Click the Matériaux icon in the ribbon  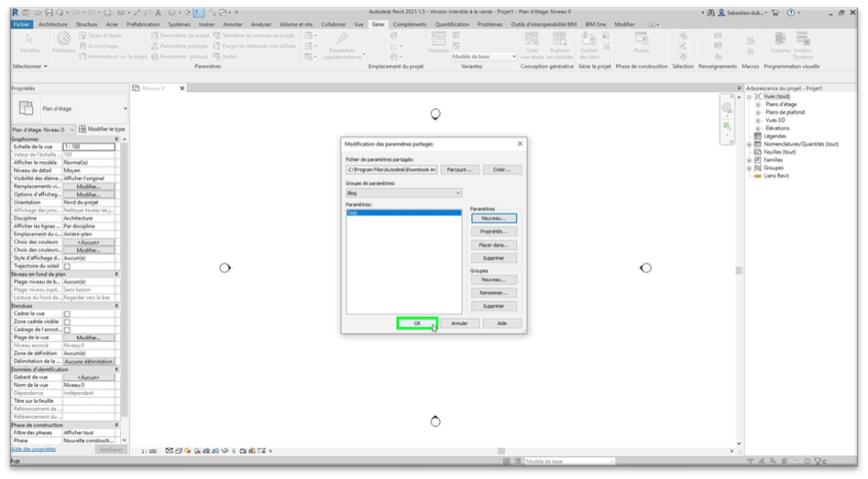tap(64, 42)
